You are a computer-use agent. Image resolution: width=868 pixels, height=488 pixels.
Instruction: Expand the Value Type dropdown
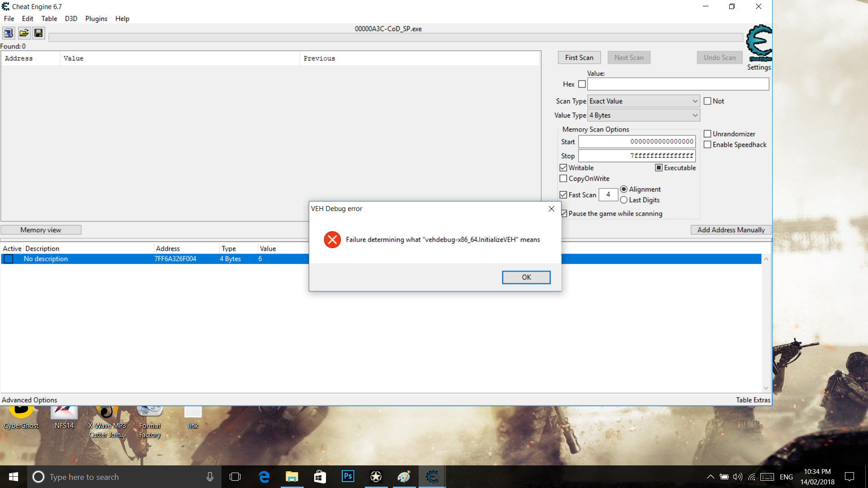(x=644, y=115)
